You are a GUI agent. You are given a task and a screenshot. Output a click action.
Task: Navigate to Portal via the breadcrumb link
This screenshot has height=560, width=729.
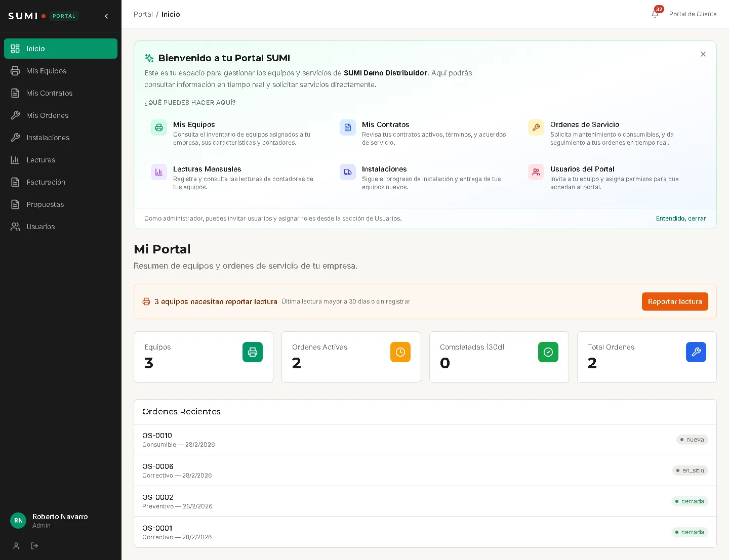[x=143, y=14]
